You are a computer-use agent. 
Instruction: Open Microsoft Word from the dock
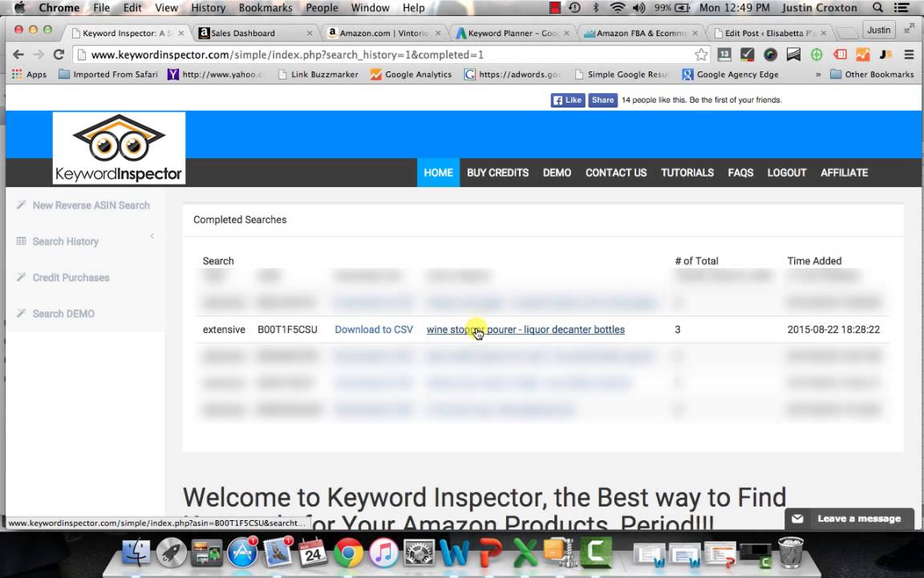(x=454, y=553)
